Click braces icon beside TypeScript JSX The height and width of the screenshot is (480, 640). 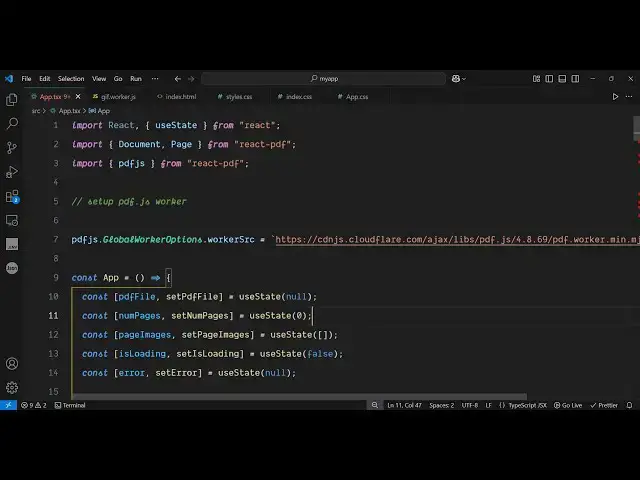coord(502,405)
